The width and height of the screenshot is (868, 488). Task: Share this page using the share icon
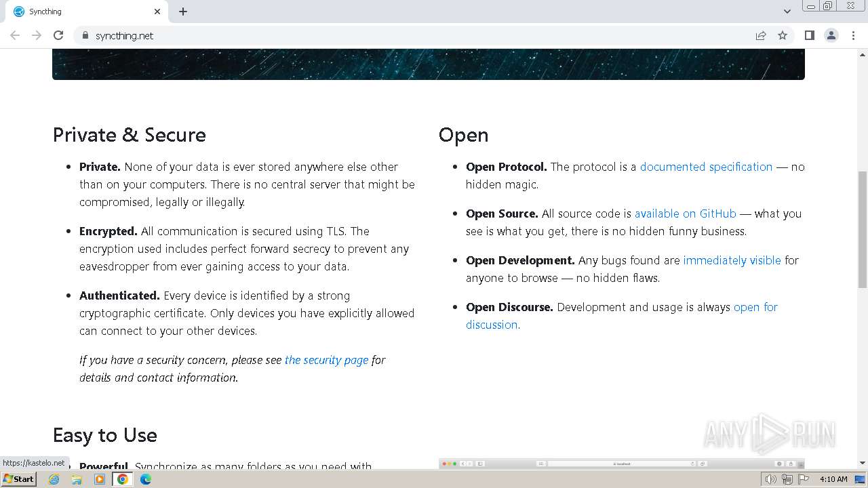coord(761,35)
